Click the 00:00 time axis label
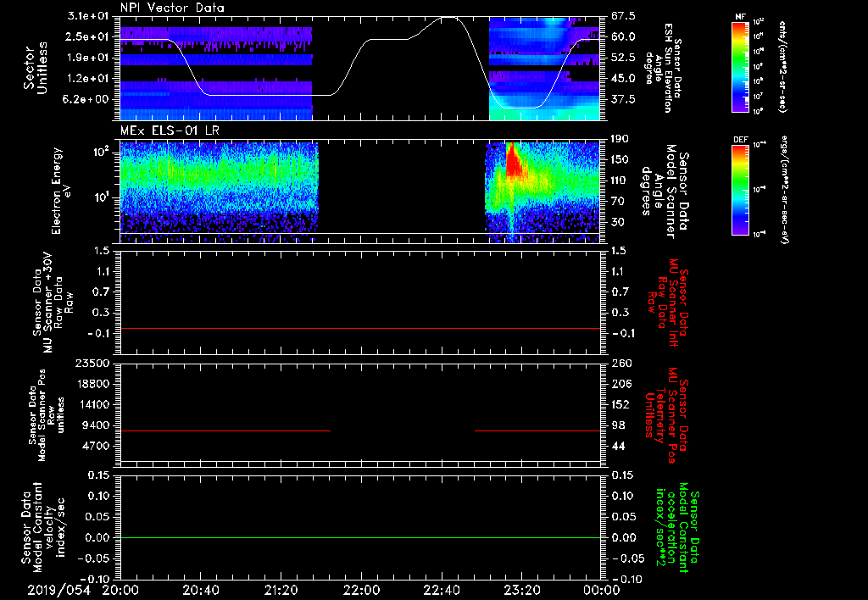 tap(602, 591)
